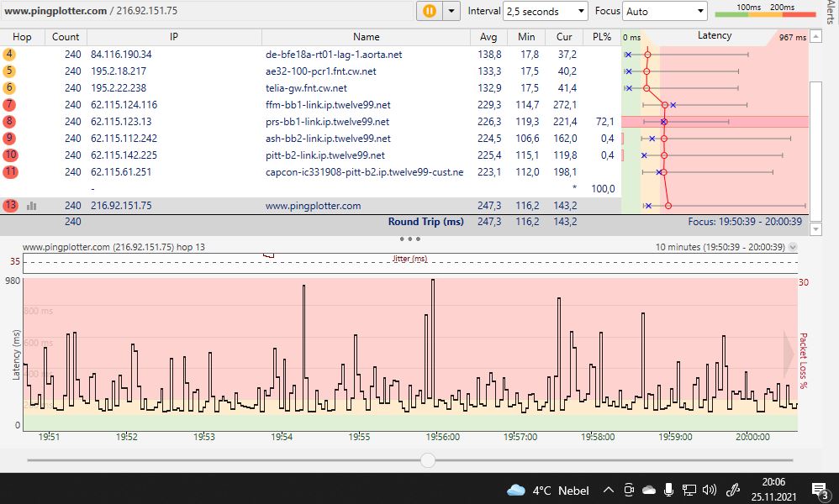Open the 10 minutes timeline range dropdown
The image size is (839, 504).
793,247
